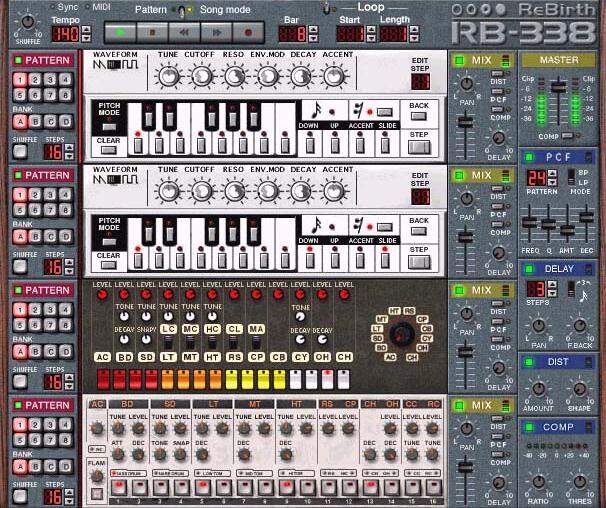Increase tempo with the up arrow
Screen dimensions: 606x508
point(86,30)
